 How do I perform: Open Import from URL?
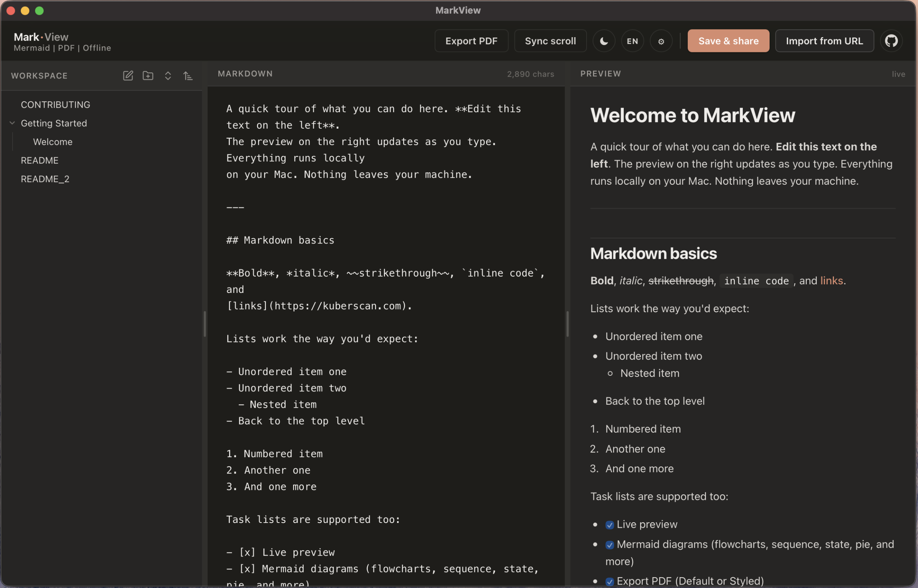click(824, 41)
